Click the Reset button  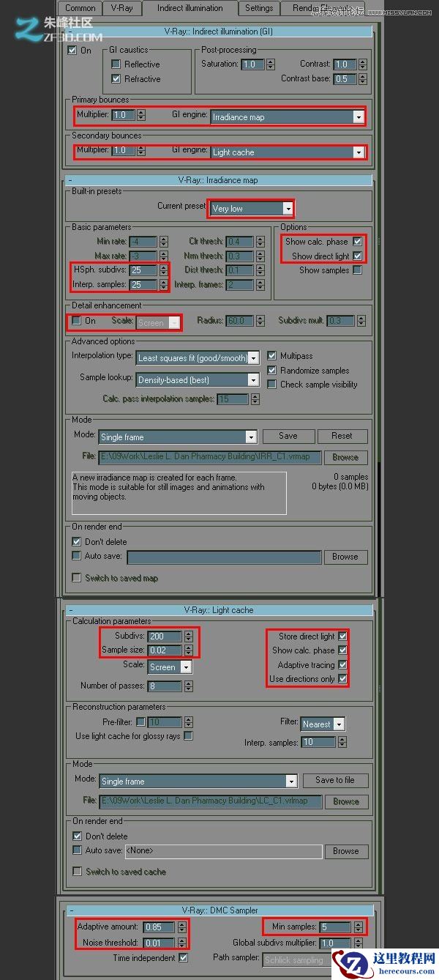click(x=342, y=436)
